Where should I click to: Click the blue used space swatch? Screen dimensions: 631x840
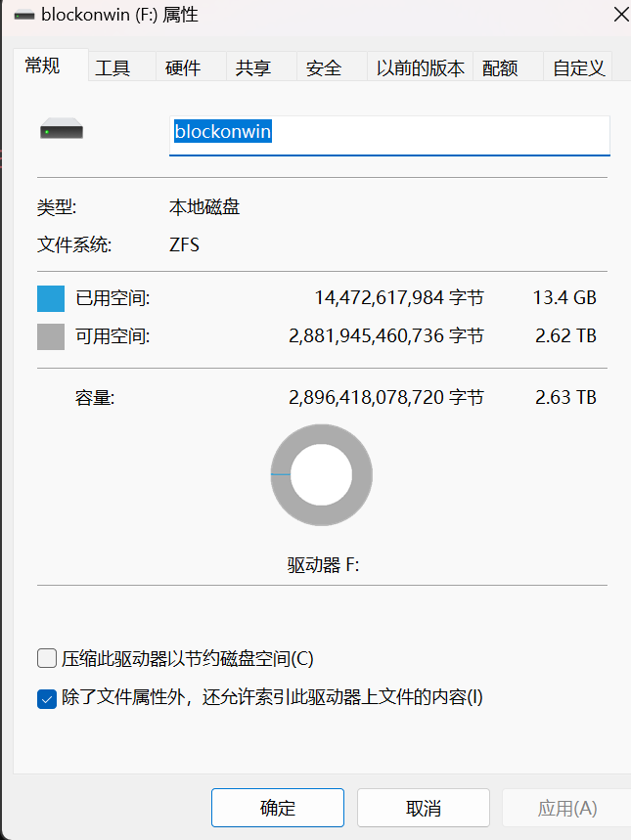(x=51, y=298)
